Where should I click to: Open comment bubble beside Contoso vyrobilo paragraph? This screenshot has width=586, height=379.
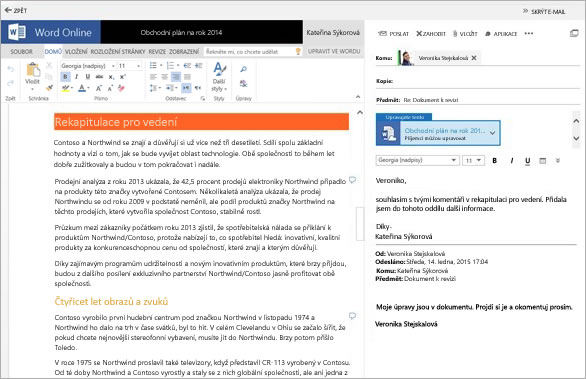click(352, 316)
